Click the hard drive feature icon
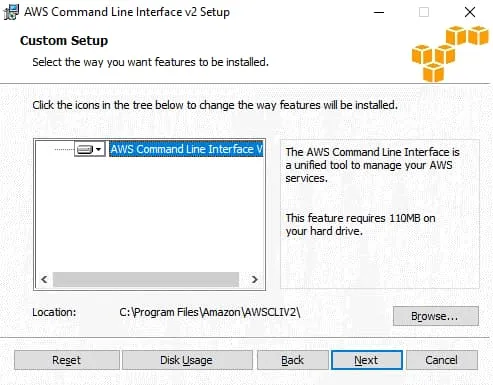This screenshot has height=385, width=493. (x=85, y=149)
